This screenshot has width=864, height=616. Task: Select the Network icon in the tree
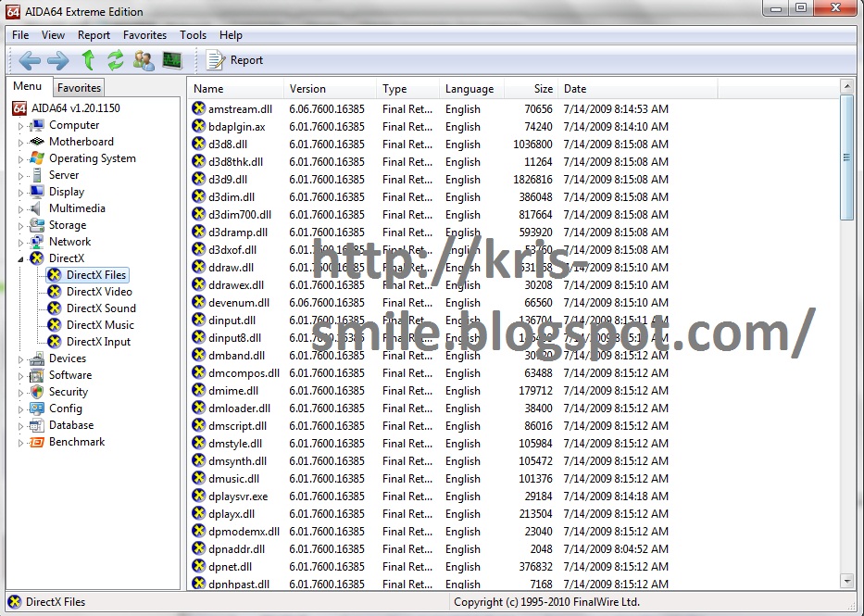(37, 242)
